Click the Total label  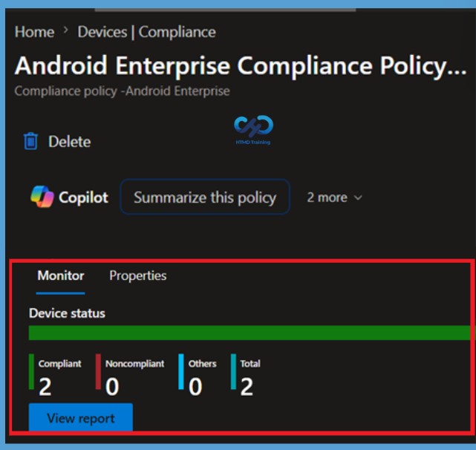tap(250, 363)
